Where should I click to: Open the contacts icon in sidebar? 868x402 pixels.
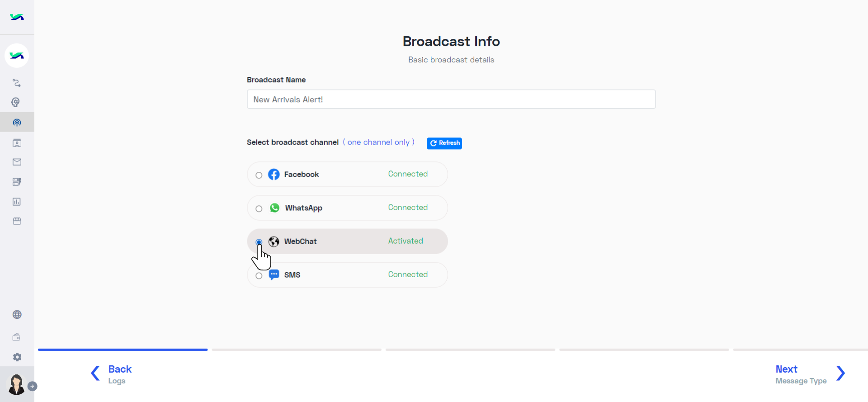coord(17,143)
